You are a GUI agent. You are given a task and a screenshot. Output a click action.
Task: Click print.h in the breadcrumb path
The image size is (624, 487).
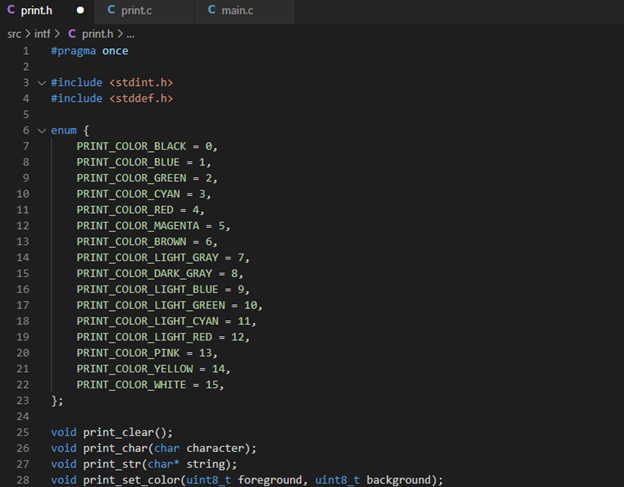point(98,33)
